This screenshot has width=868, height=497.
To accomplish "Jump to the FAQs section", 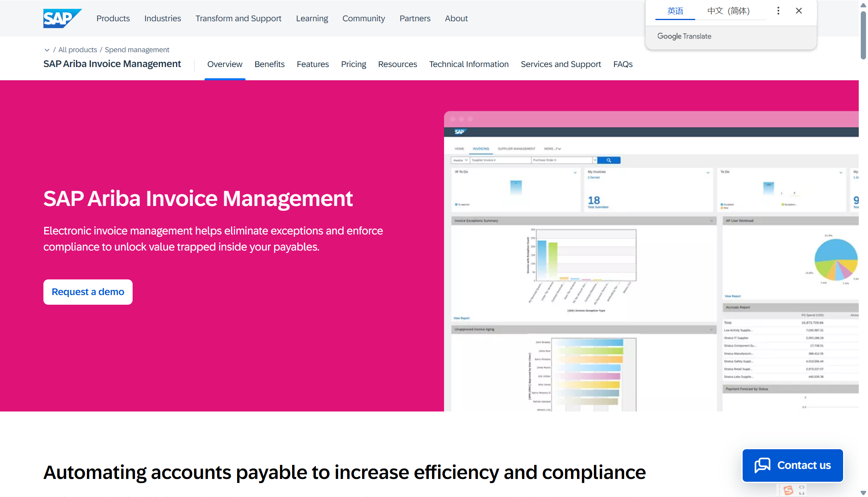I will 622,64.
